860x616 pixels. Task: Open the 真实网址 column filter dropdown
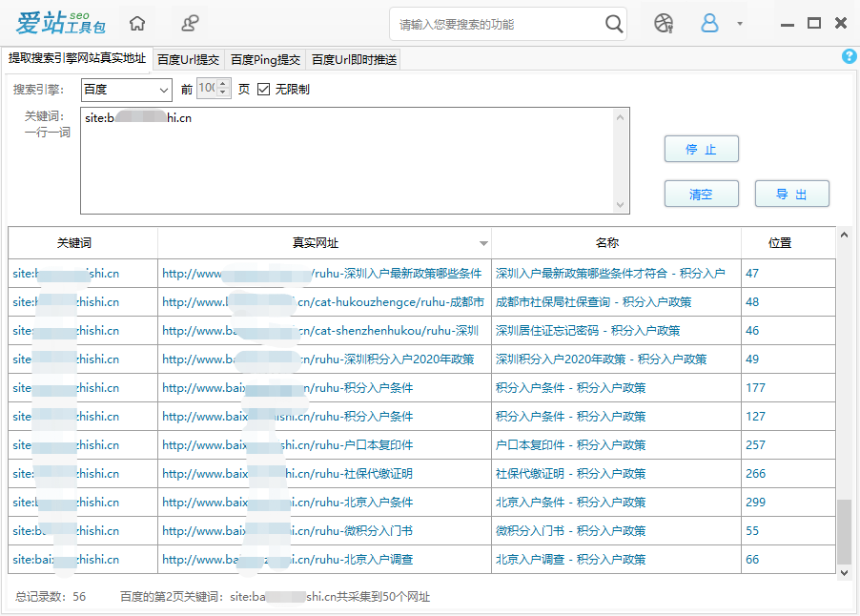coord(483,243)
